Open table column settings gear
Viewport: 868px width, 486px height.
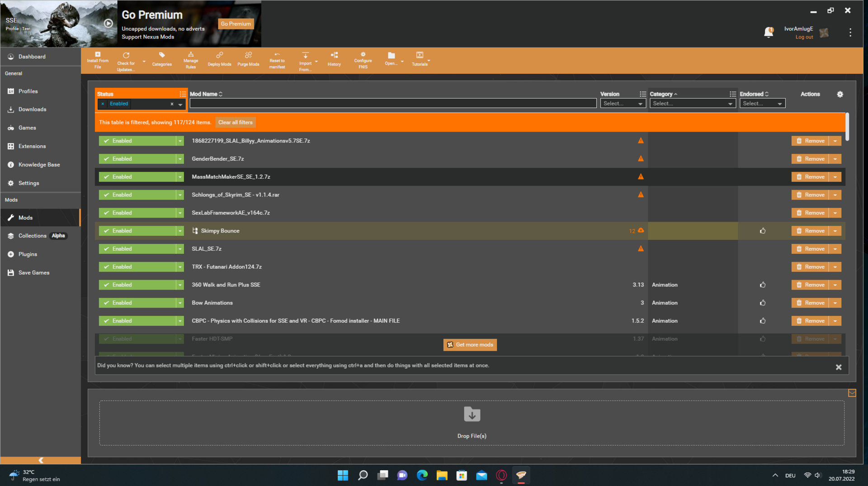click(x=840, y=94)
